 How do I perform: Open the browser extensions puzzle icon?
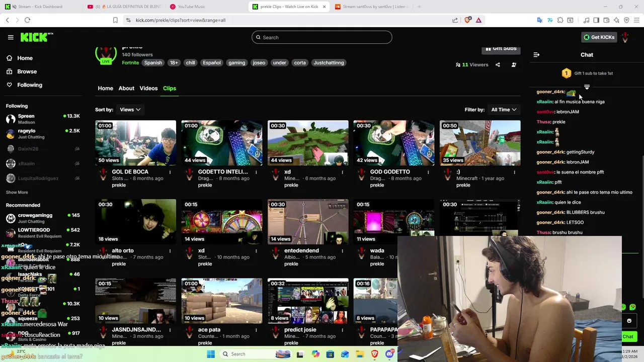560,20
